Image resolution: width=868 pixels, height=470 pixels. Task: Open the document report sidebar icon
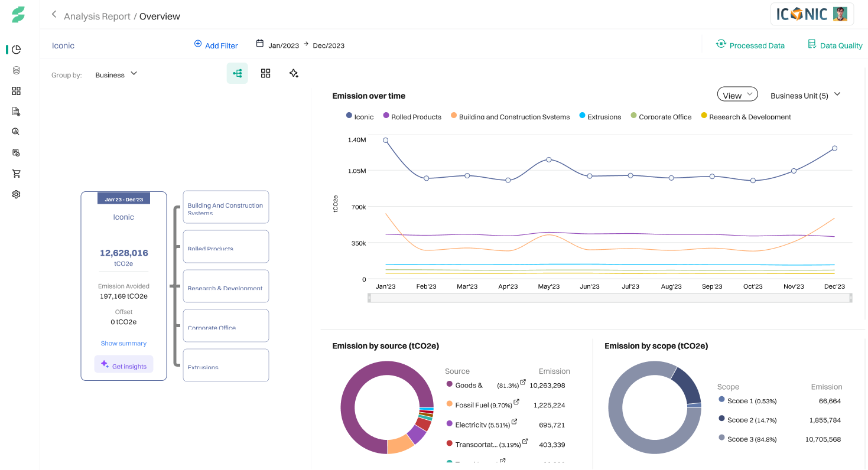17,111
